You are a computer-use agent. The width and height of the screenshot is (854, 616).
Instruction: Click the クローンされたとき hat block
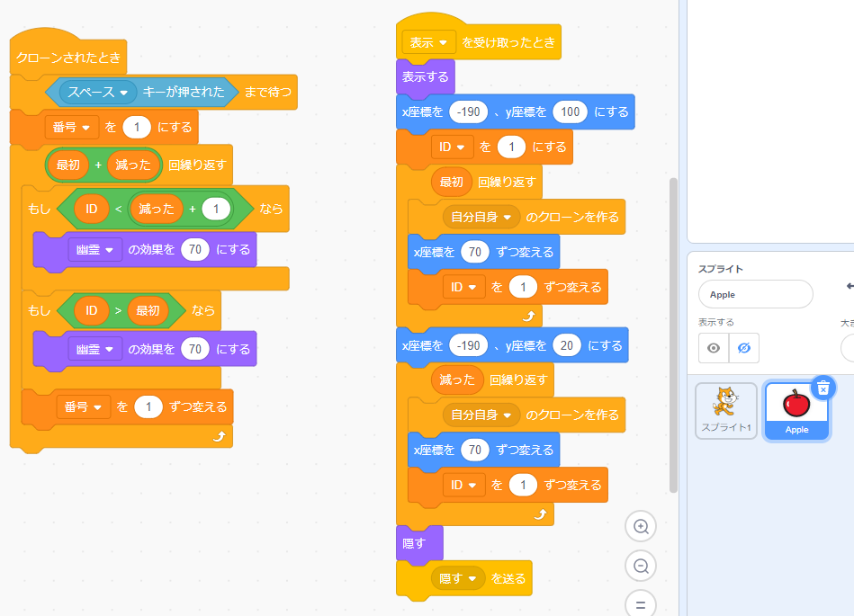tap(68, 58)
